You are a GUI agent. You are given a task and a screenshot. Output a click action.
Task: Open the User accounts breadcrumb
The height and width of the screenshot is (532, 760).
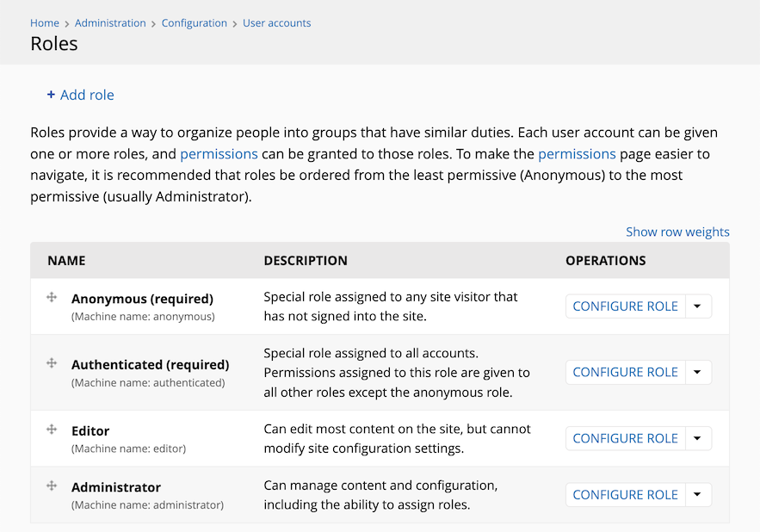pyautogui.click(x=277, y=22)
